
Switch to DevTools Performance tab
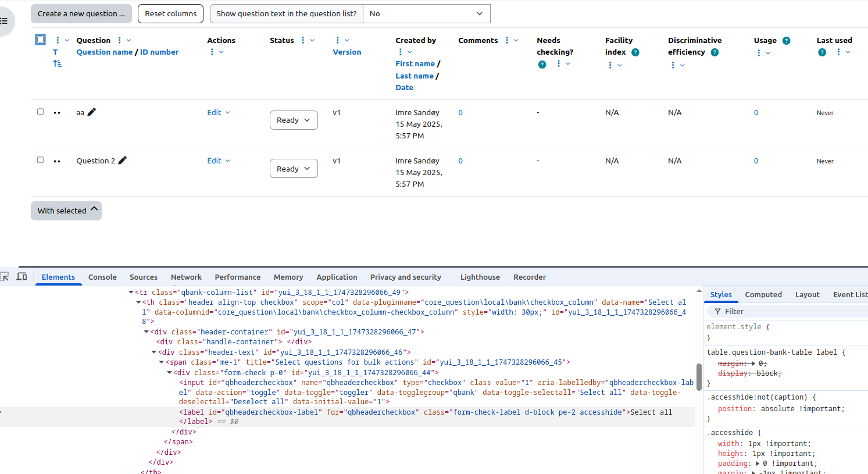(238, 277)
